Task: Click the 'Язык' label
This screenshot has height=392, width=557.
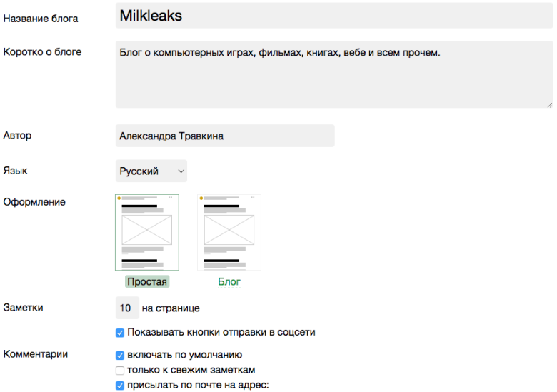Action: 15,171
